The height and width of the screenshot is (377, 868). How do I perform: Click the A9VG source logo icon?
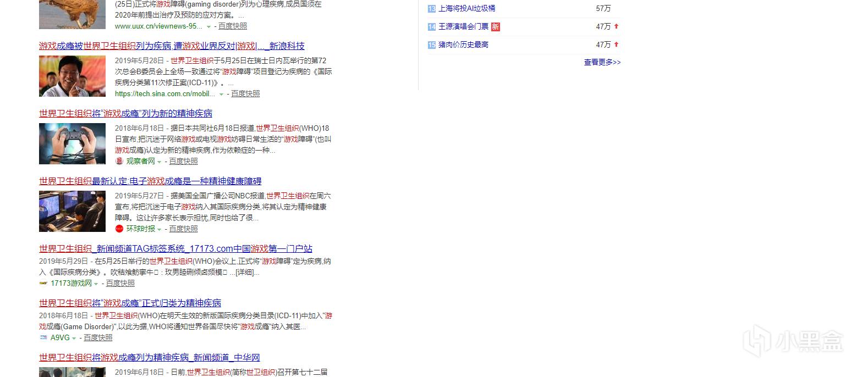(43, 338)
